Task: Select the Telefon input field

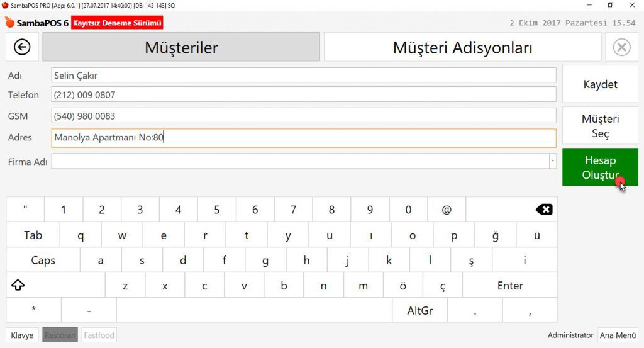Action: point(304,95)
